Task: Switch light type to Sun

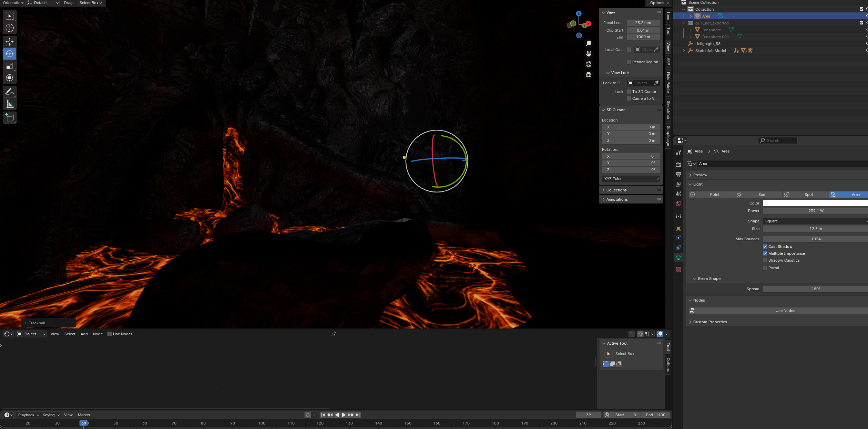Action: click(x=758, y=195)
